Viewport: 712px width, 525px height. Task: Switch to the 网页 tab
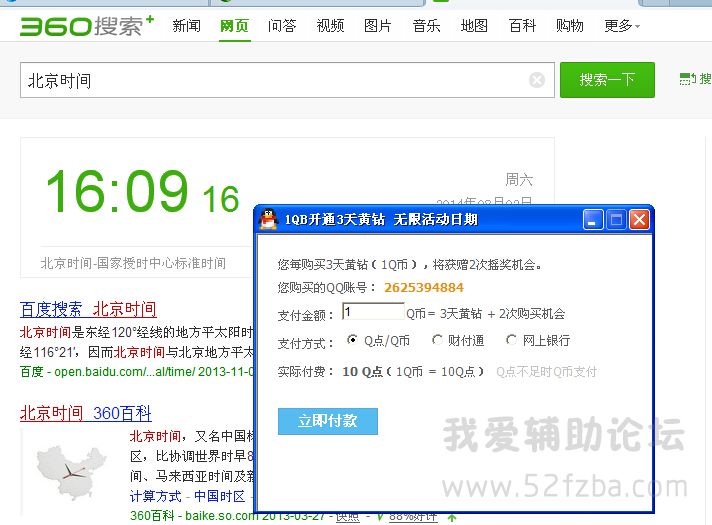coord(234,26)
